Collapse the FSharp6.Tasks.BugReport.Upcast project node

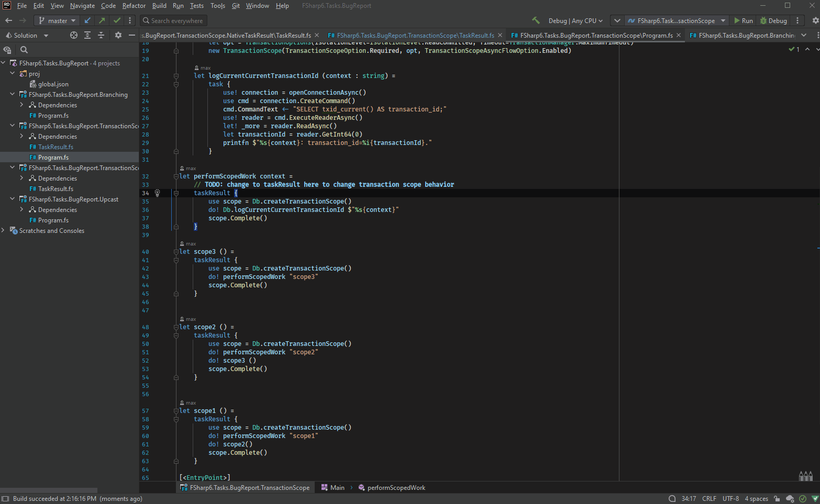(x=11, y=199)
